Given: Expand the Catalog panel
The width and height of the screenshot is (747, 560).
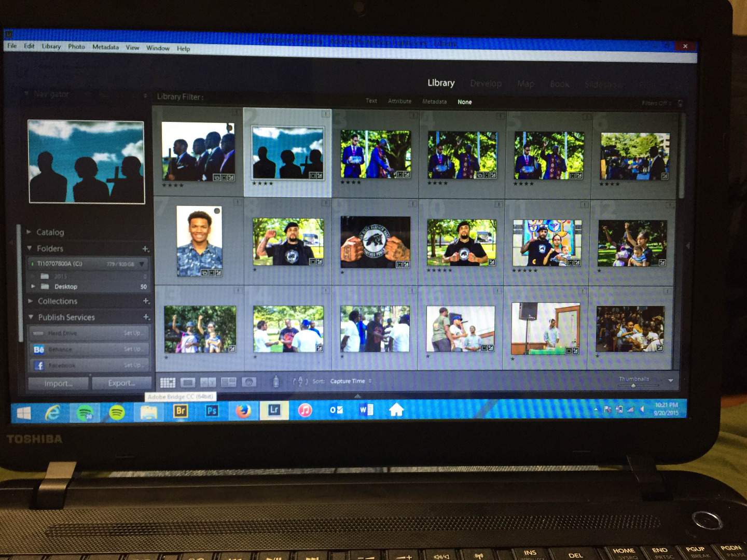Looking at the screenshot, I should tap(30, 232).
